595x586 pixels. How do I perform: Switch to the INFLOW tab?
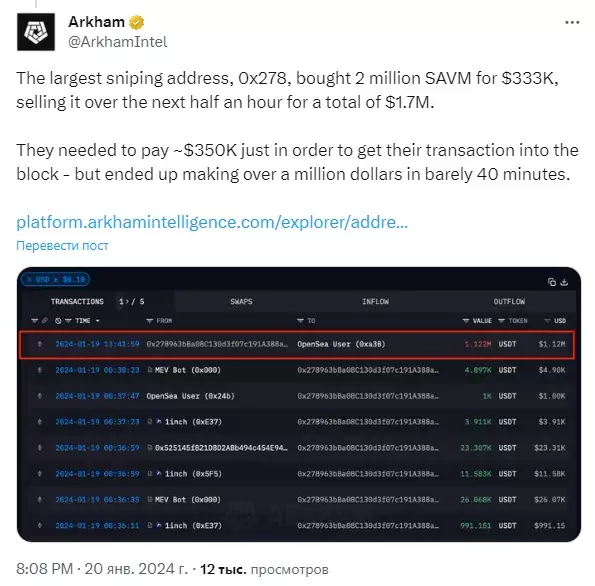[375, 301]
